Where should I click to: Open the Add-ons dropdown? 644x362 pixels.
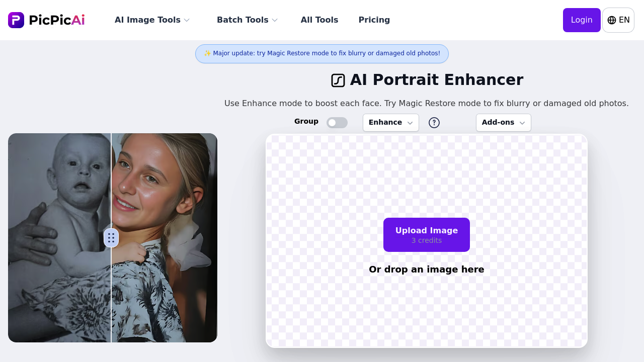click(503, 122)
